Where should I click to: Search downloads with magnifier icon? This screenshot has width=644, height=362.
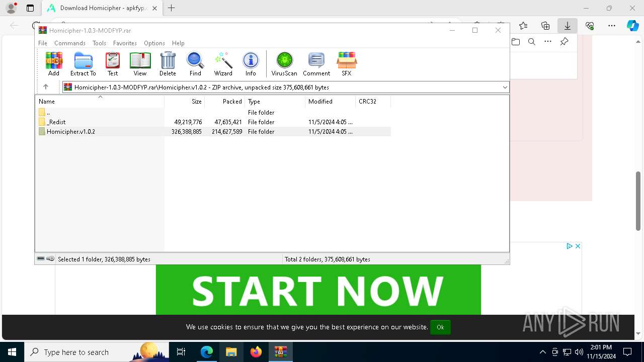pyautogui.click(x=532, y=42)
